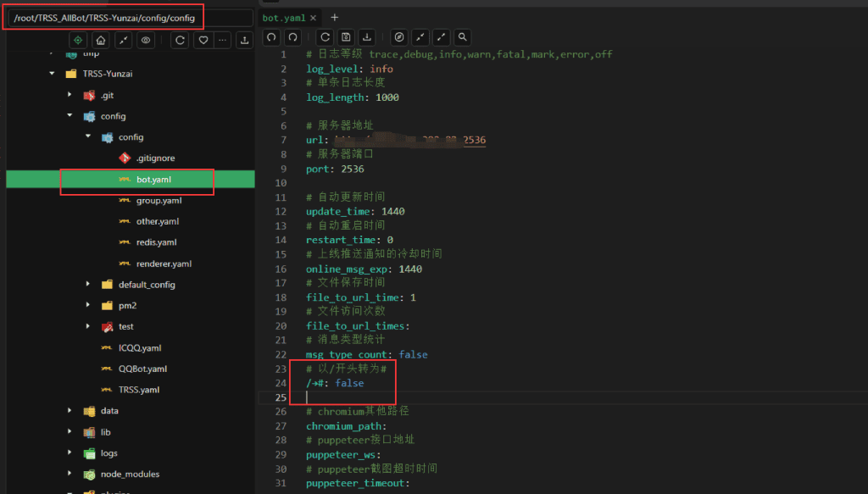Open favorites with the heart icon
The width and height of the screenshot is (868, 494).
pos(203,40)
